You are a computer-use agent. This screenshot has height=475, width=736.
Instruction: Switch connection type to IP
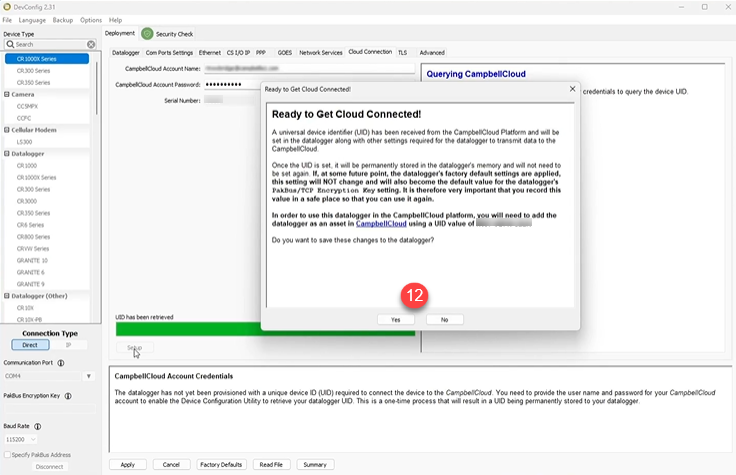click(x=68, y=345)
